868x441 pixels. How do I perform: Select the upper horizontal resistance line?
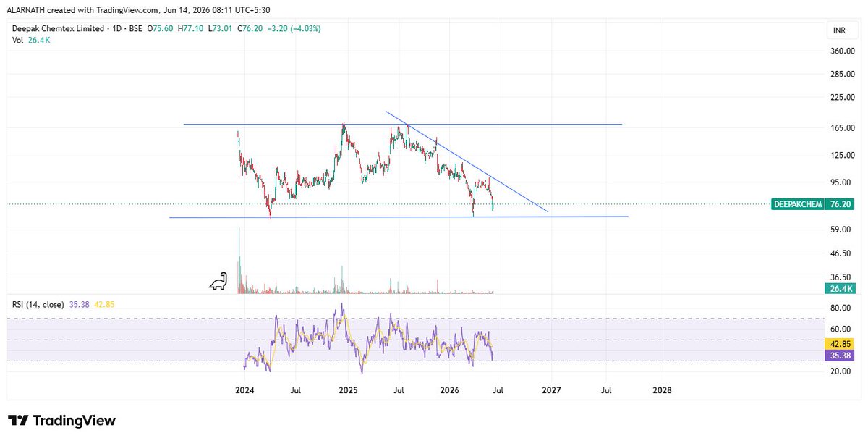click(x=402, y=125)
